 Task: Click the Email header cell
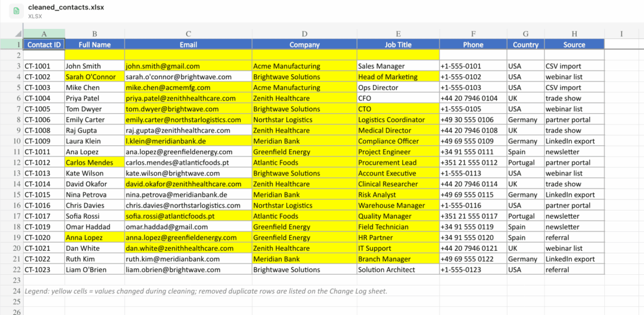pos(189,45)
